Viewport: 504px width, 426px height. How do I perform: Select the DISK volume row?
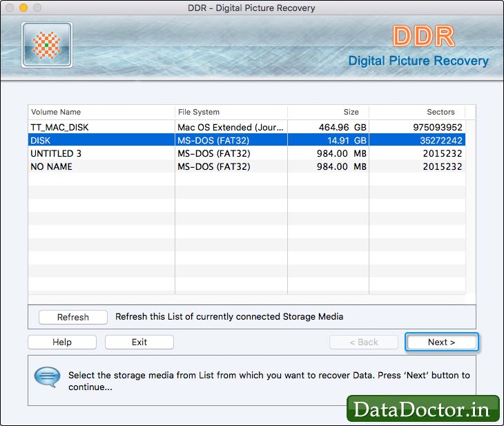click(x=247, y=140)
